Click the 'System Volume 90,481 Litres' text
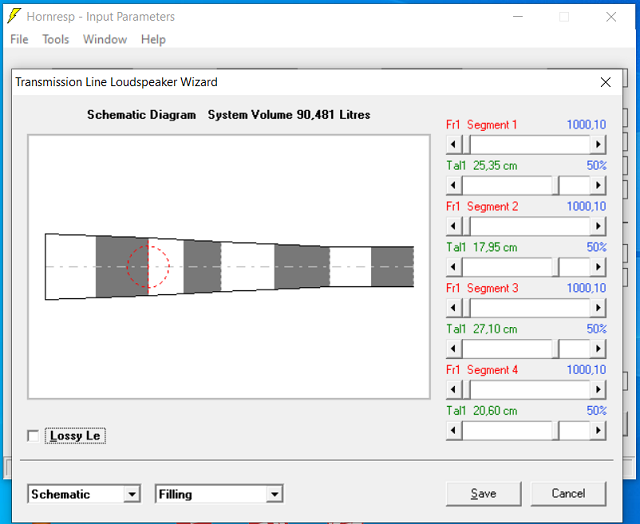 [x=289, y=115]
